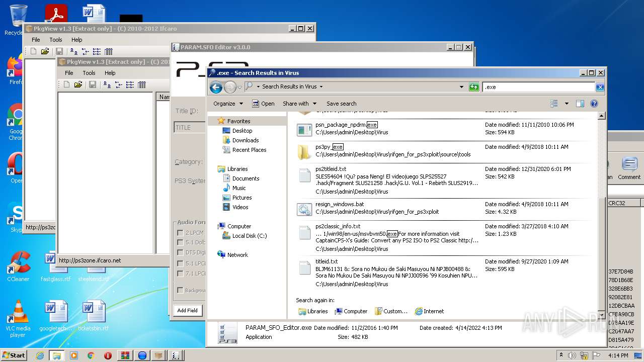The height and width of the screenshot is (362, 644).
Task: Open Google Chrome from the taskbar
Action: point(91,355)
